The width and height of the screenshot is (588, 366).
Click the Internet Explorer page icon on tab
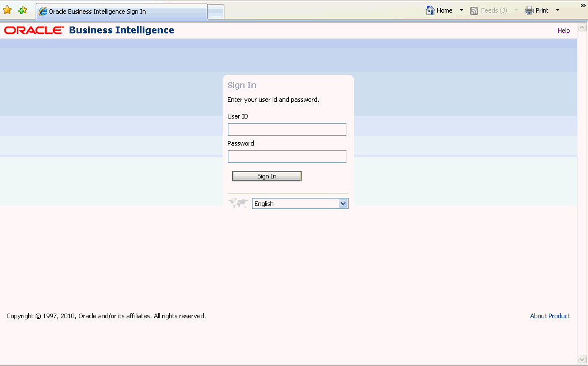pyautogui.click(x=43, y=12)
